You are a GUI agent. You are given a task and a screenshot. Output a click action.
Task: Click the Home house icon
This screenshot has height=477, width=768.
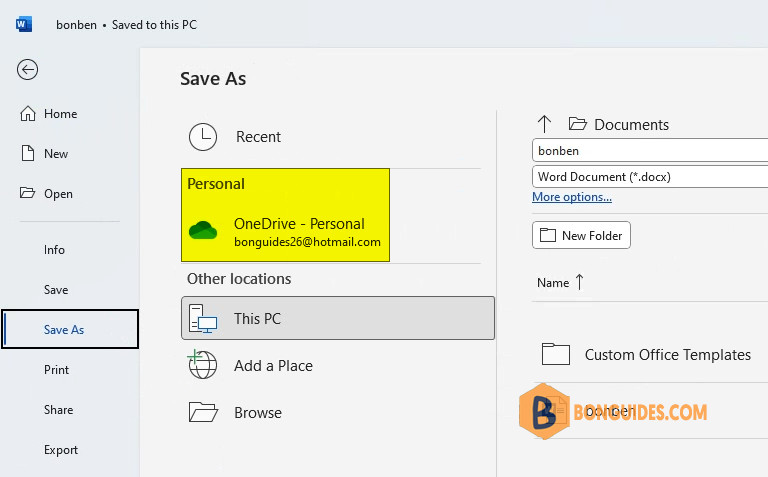[x=27, y=114]
